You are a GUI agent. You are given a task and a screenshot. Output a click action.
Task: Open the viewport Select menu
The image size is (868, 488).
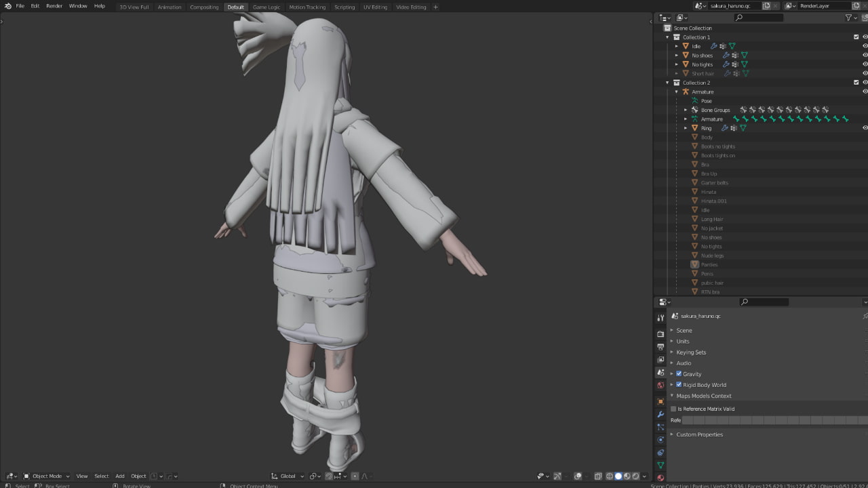(101, 476)
